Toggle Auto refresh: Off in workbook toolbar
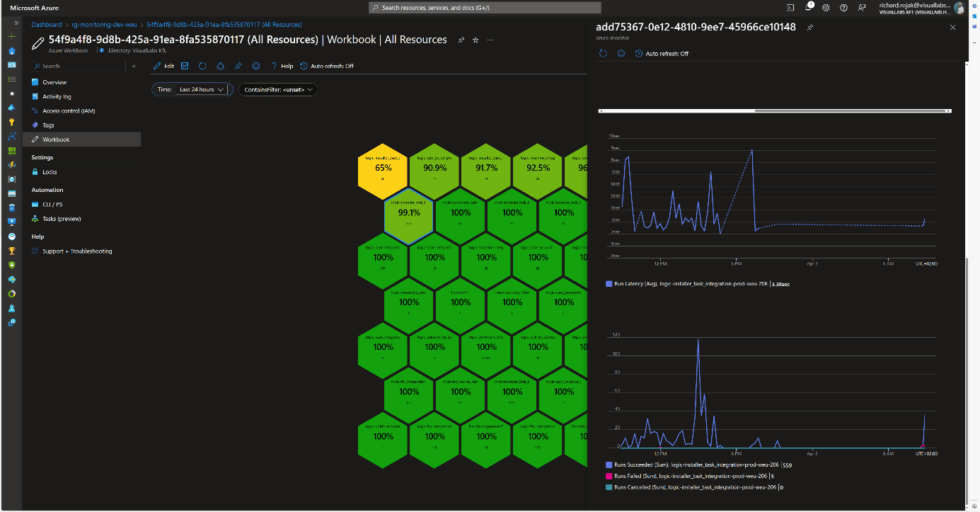Viewport: 980px width, 512px height. tap(327, 66)
